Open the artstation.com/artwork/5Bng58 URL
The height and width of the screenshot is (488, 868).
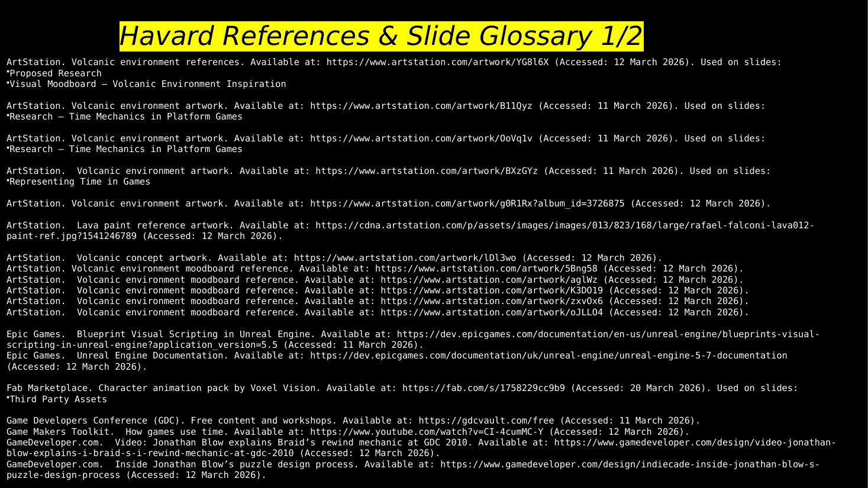(x=486, y=269)
